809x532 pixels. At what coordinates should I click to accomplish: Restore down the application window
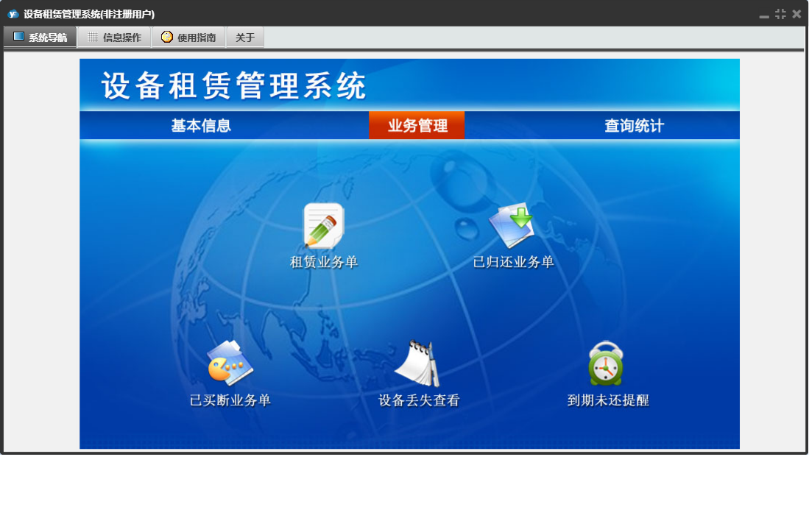coord(780,14)
